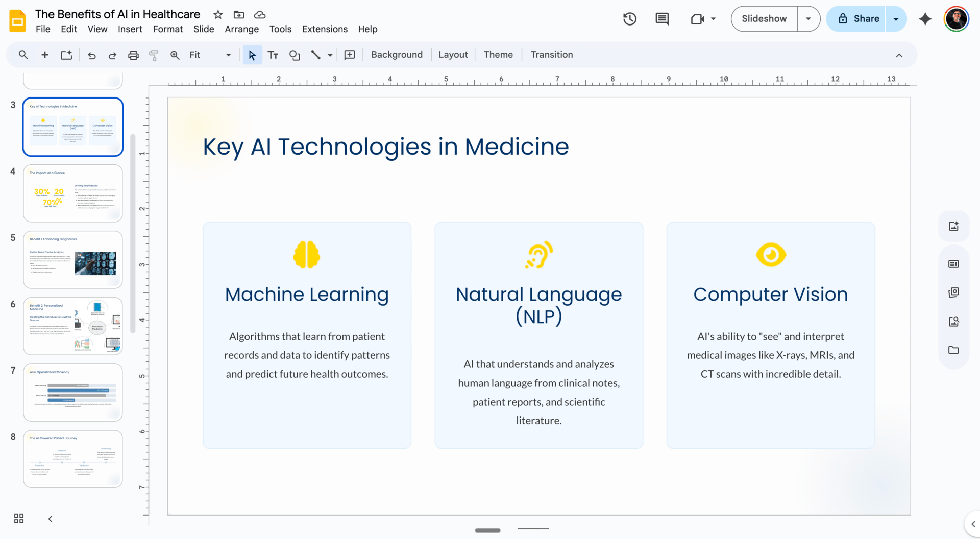
Task: Click the move to folder icon
Action: (239, 14)
